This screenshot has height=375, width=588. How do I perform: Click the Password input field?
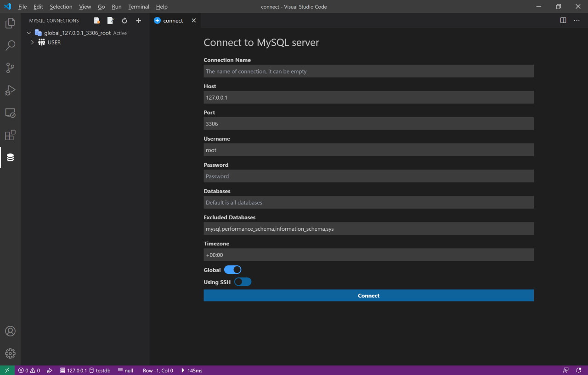[368, 176]
